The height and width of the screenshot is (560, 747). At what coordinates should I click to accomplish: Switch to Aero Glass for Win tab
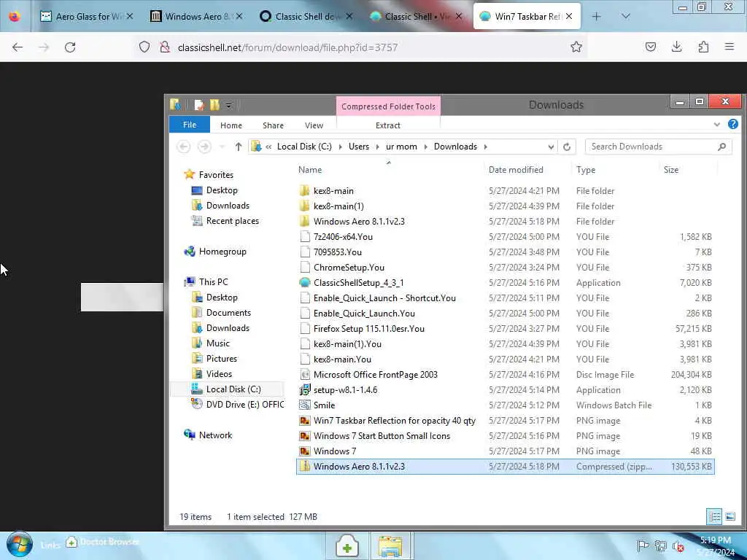87,17
